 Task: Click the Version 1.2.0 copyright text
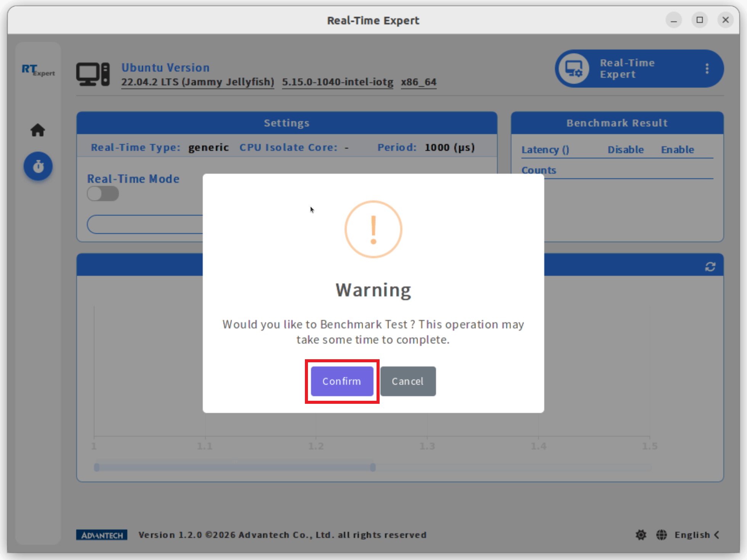[x=282, y=535]
